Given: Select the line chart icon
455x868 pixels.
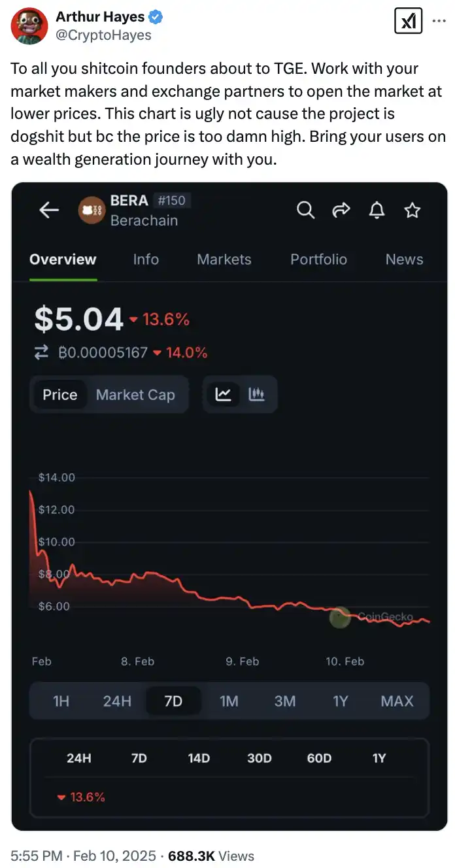Looking at the screenshot, I should pos(224,394).
